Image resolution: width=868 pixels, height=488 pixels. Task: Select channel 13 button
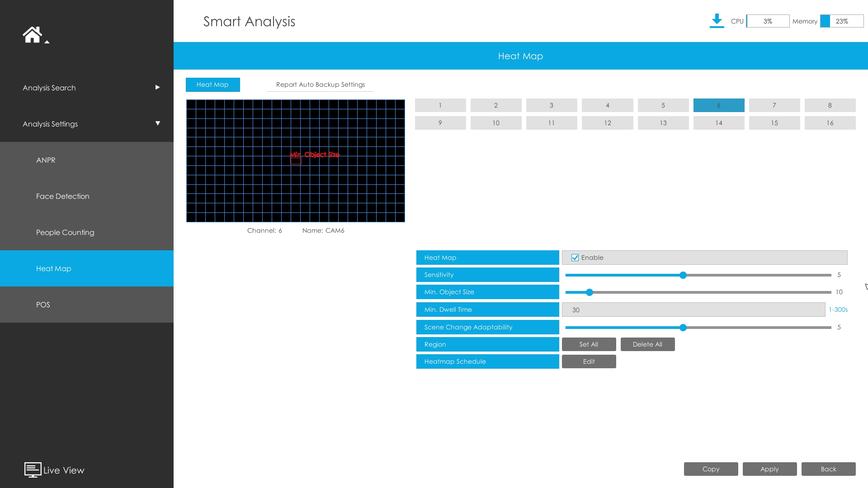click(x=663, y=123)
